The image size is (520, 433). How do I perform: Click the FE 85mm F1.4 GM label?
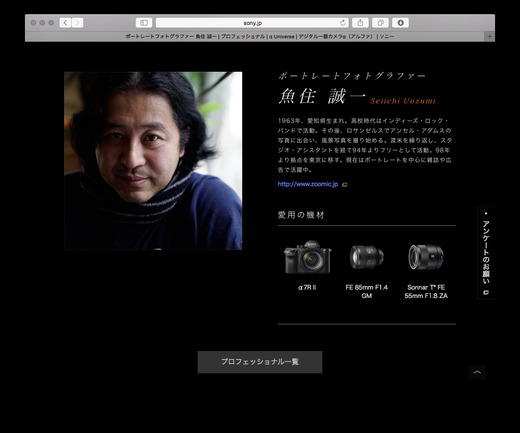point(366,291)
